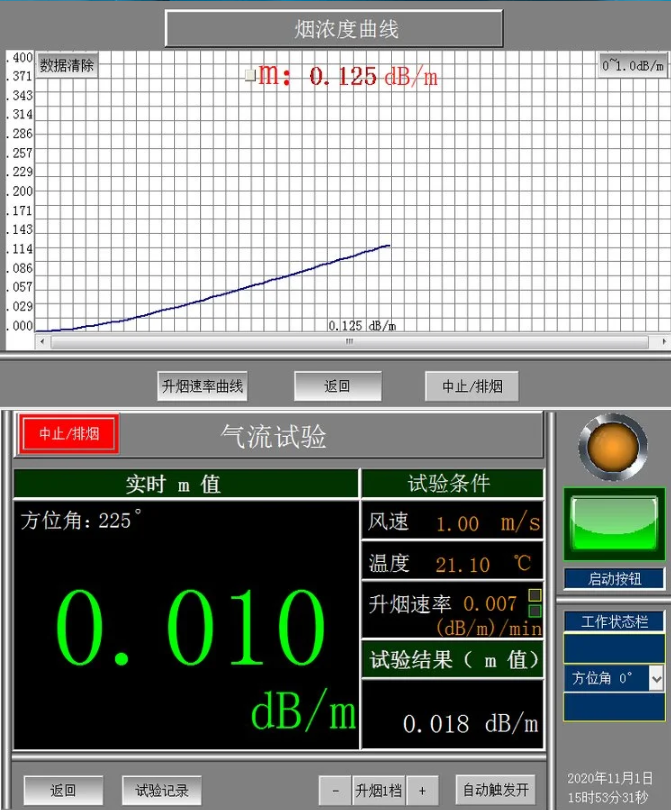
Task: Open the 0~1.0dB/m range selector
Action: [x=632, y=66]
